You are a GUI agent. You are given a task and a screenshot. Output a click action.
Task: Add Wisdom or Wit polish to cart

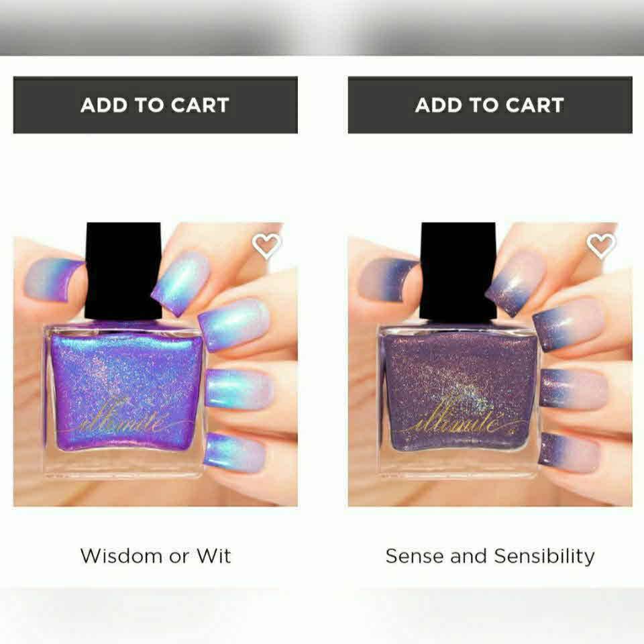[155, 105]
